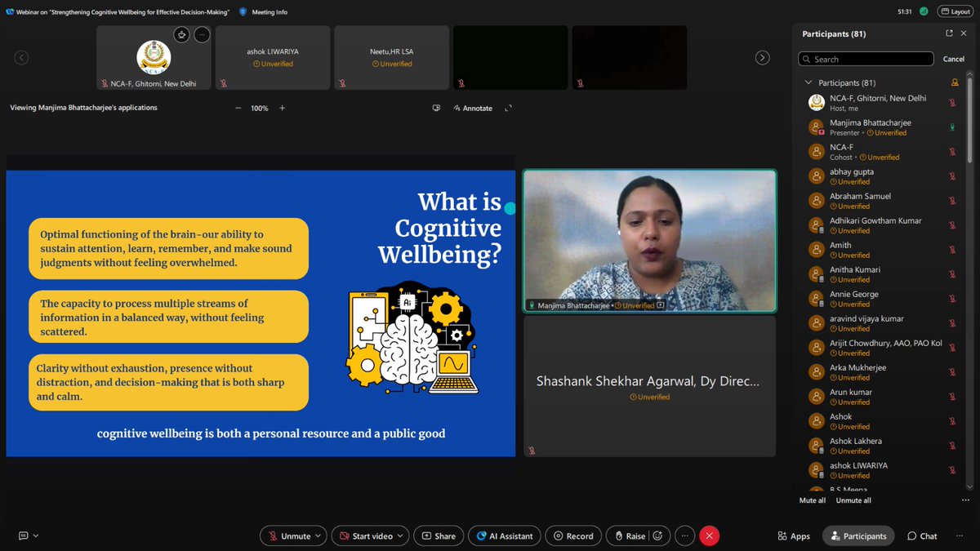
Task: Zoom in the shared content
Action: (282, 108)
